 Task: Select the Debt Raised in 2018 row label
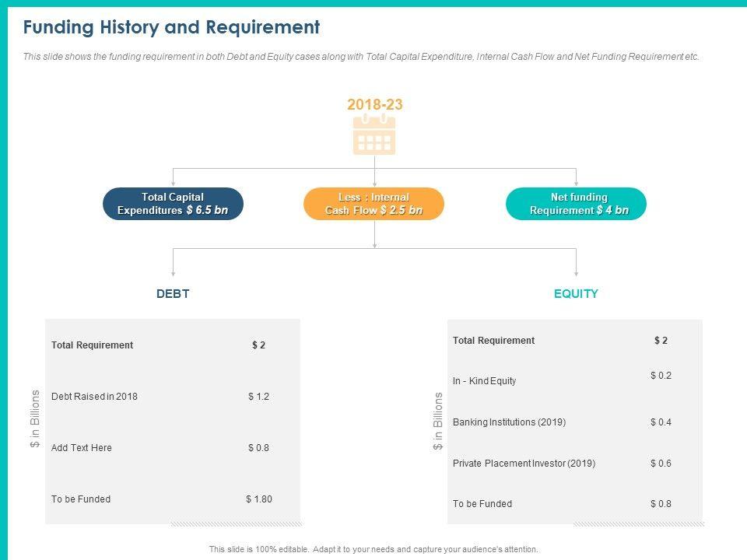pyautogui.click(x=94, y=396)
